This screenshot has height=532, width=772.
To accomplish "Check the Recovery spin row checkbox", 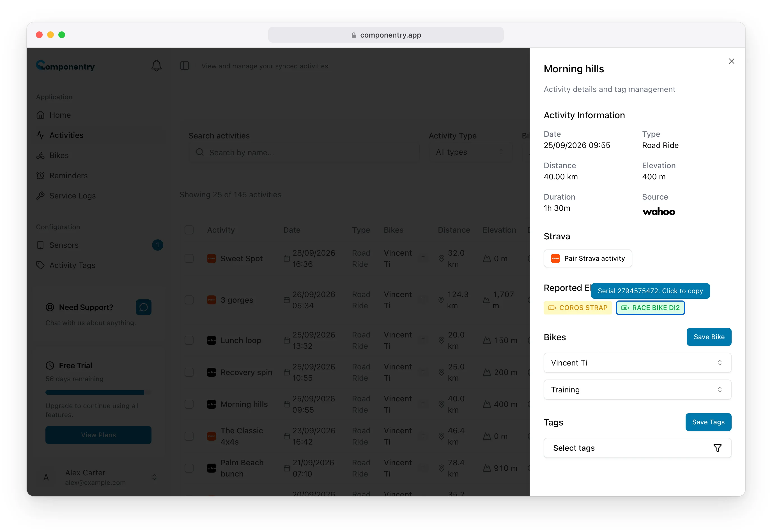I will coord(189,372).
